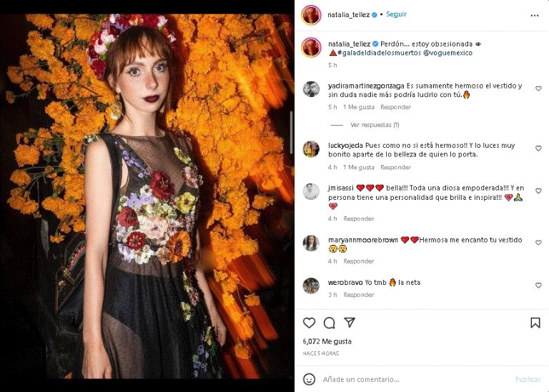Click the comment bubble icon
549x392 pixels.
[x=329, y=323]
